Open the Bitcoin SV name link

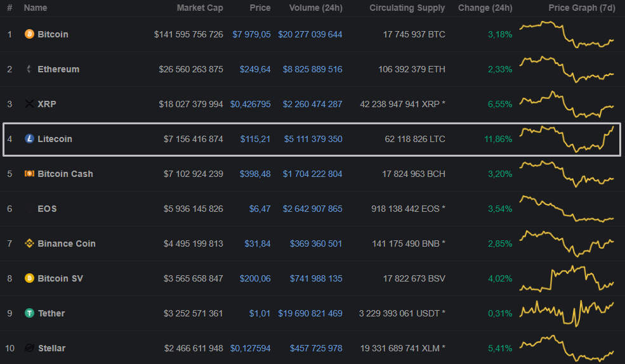pos(60,278)
